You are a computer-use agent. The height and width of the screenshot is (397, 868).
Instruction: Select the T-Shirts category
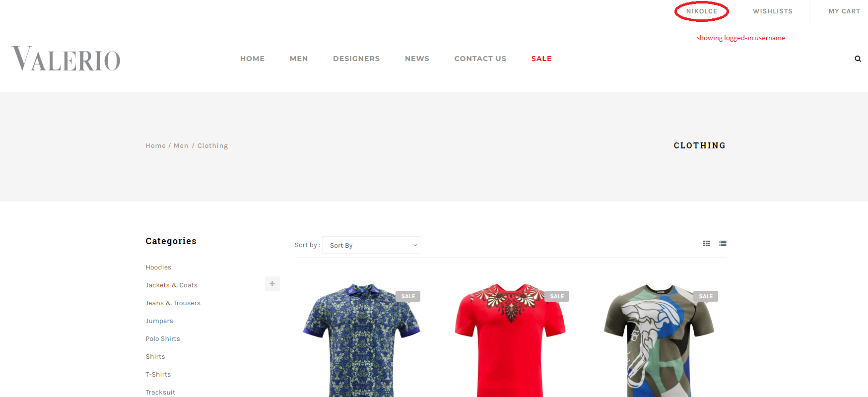(158, 375)
